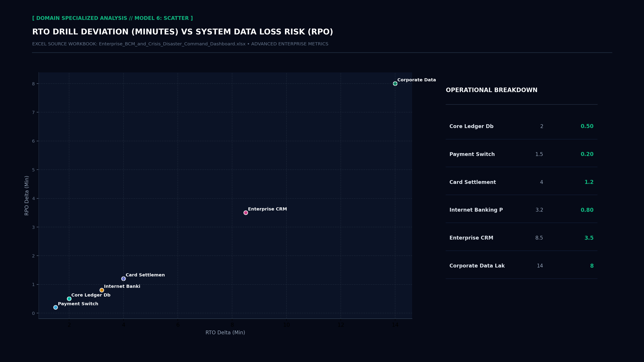644x362 pixels.
Task: Click the Excel source workbook subtitle
Action: click(x=180, y=44)
